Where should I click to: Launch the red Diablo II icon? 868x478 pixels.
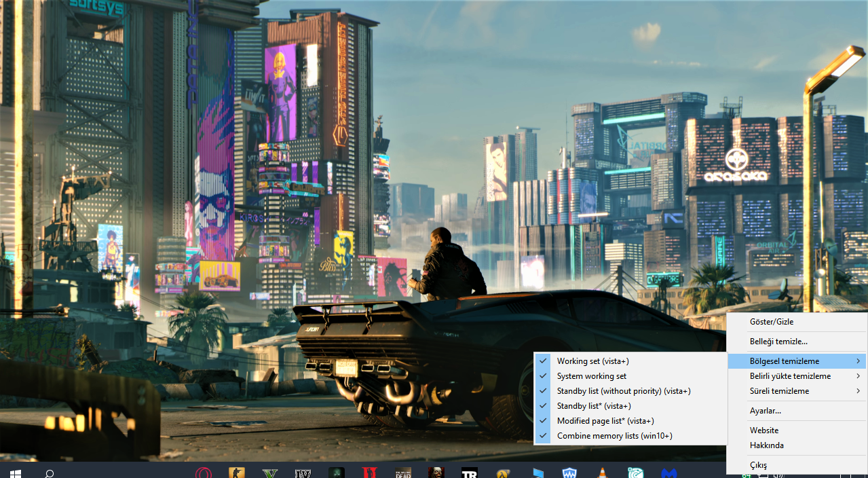click(x=369, y=473)
